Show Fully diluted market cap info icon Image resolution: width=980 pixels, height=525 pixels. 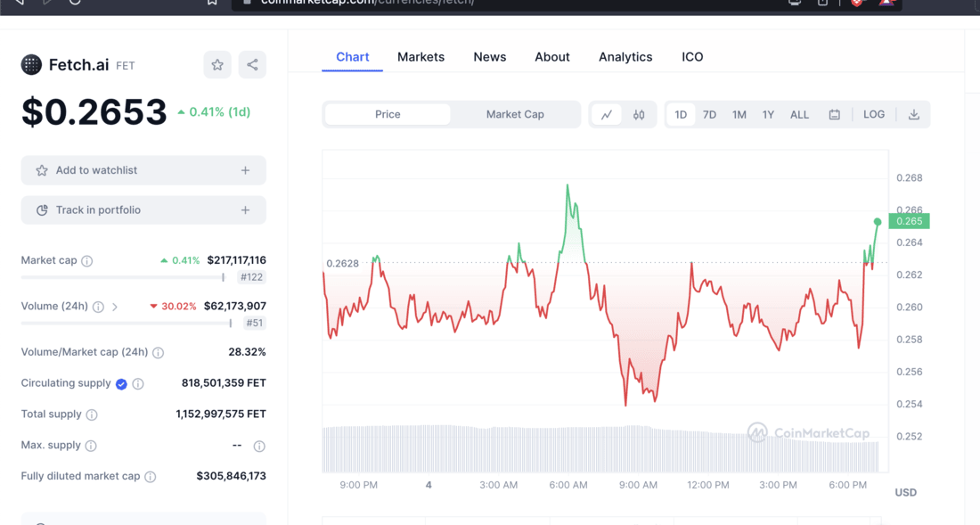pyautogui.click(x=151, y=477)
